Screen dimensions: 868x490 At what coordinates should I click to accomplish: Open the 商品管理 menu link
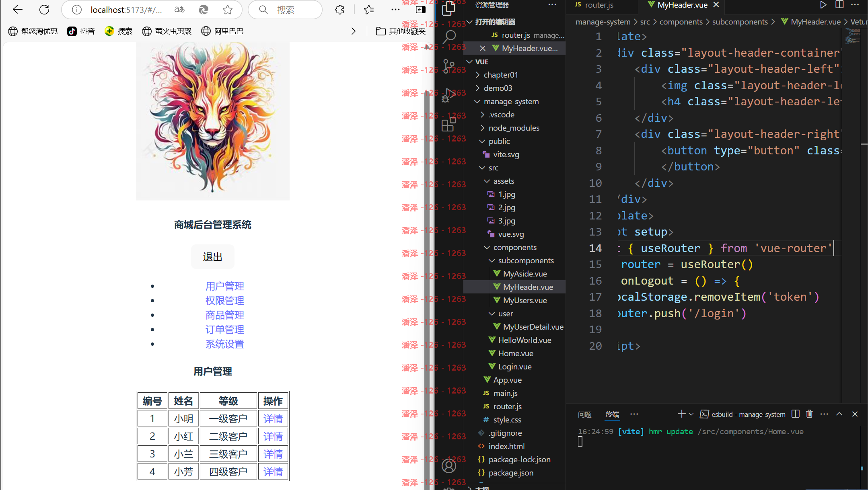tap(224, 315)
